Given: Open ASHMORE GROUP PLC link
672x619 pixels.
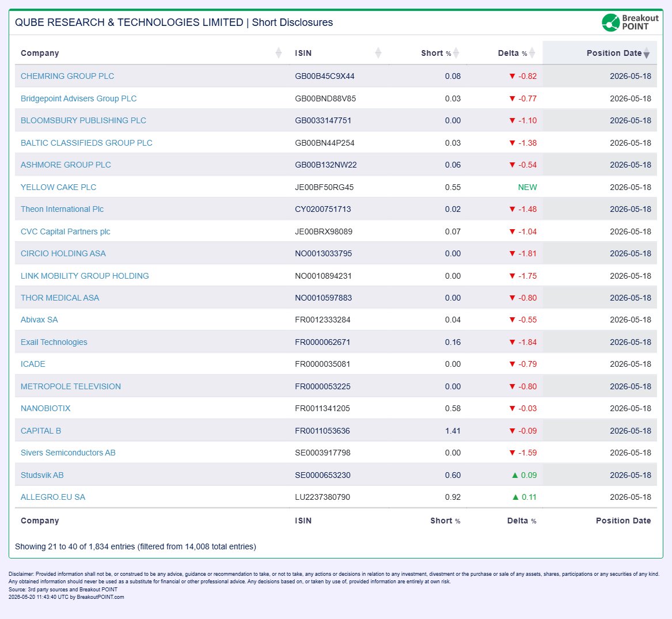Looking at the screenshot, I should pyautogui.click(x=66, y=165).
